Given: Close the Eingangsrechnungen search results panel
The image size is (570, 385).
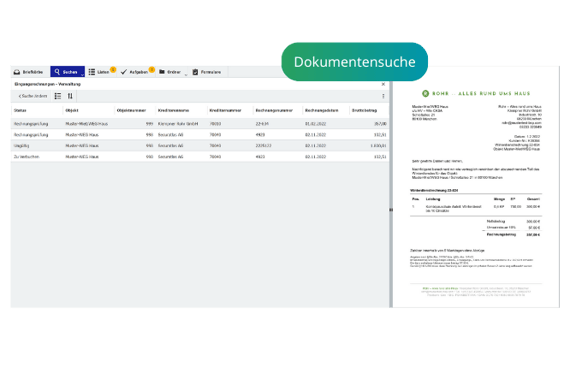Looking at the screenshot, I should tap(383, 84).
